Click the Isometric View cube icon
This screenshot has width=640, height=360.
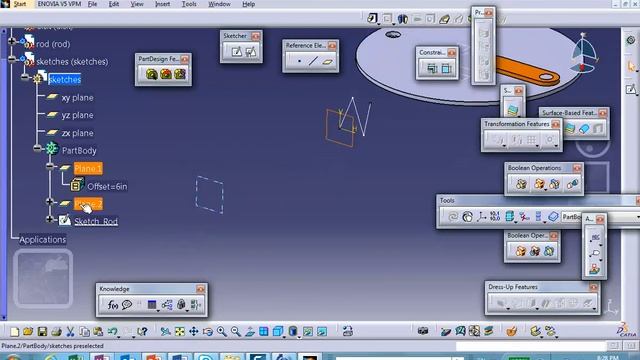point(278,331)
